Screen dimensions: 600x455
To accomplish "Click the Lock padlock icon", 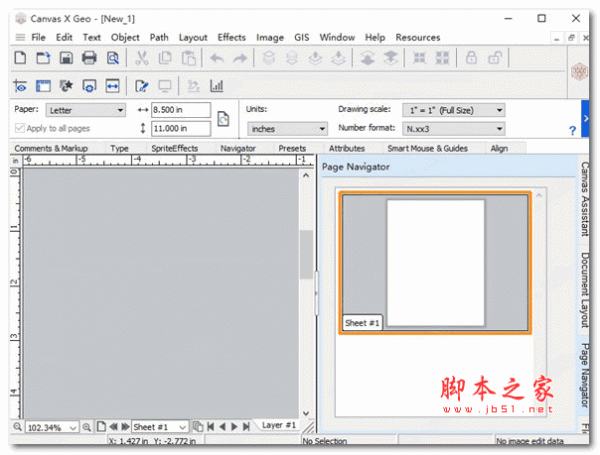I will [471, 58].
